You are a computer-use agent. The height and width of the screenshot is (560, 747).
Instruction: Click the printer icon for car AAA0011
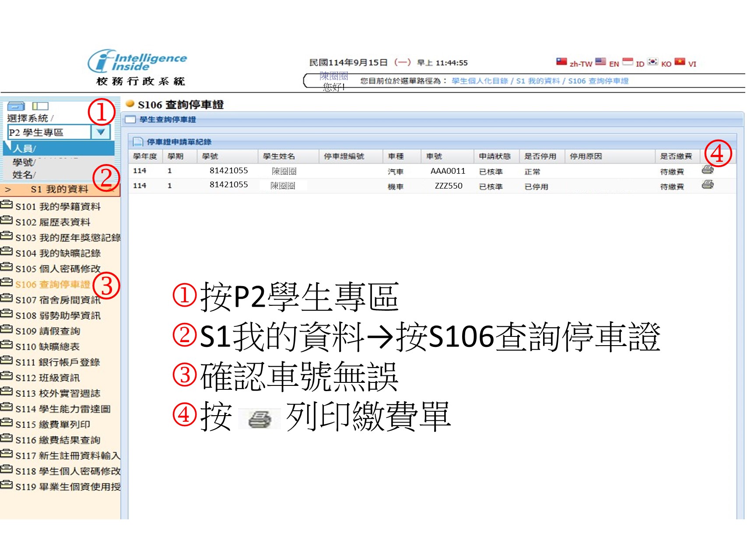click(707, 170)
